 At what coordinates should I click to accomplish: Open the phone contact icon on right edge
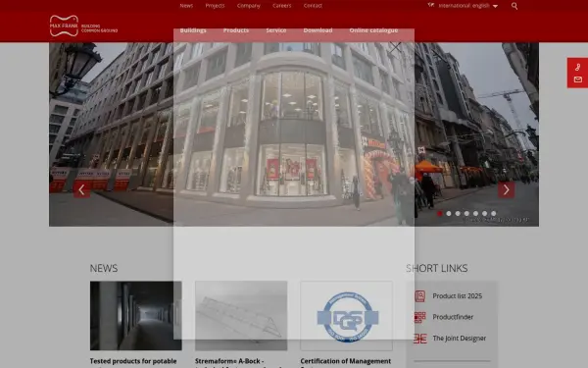[x=578, y=67]
